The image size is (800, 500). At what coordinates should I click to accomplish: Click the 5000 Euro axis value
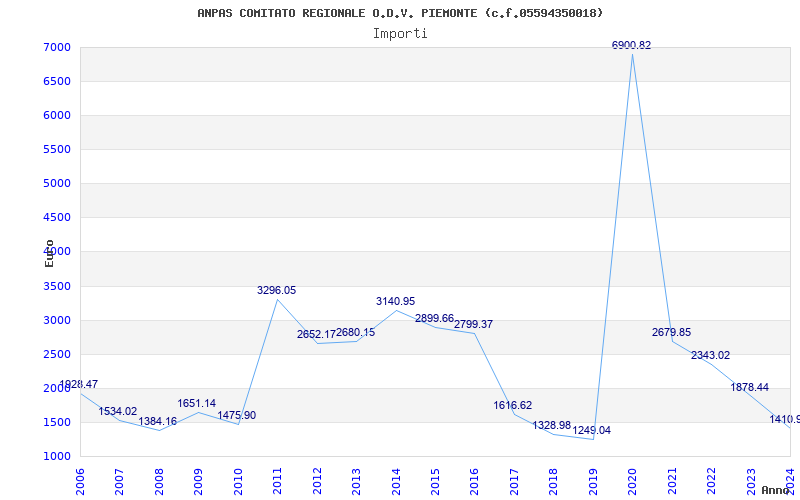pos(57,184)
